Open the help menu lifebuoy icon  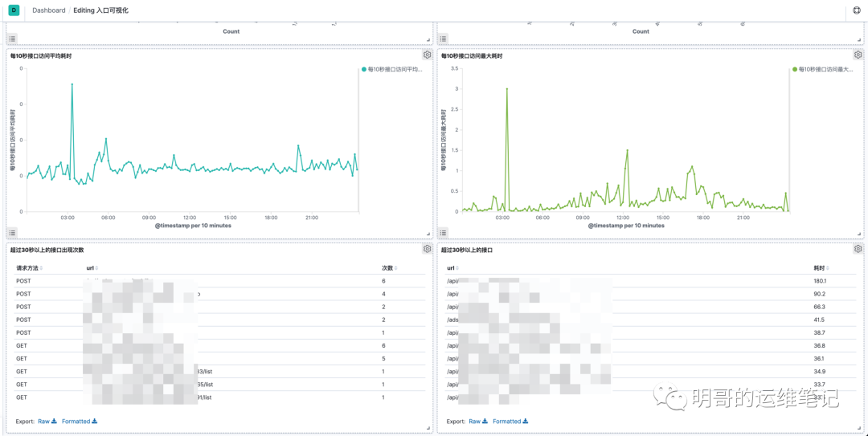tap(856, 10)
